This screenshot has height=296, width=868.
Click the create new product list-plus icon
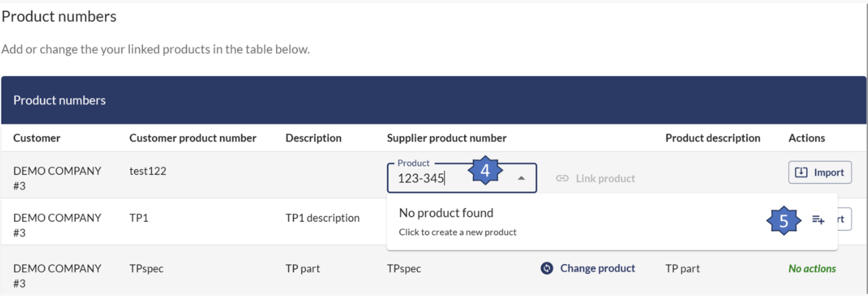pos(818,220)
